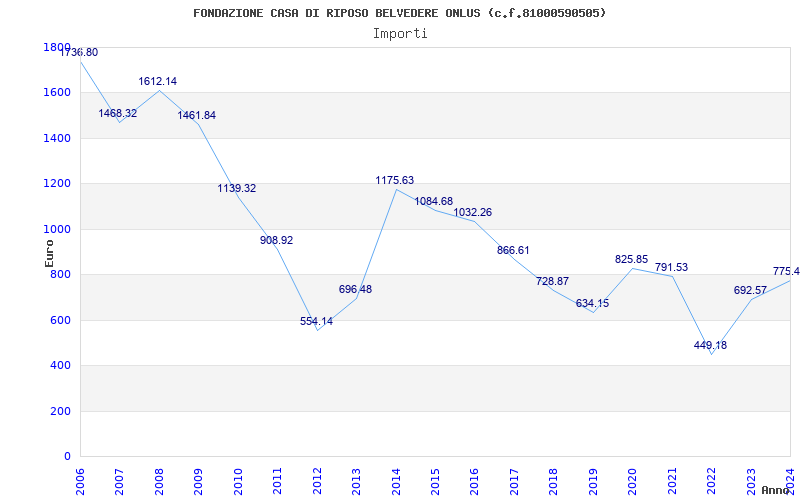
Task: Click the 866.61 data label
Action: point(513,251)
